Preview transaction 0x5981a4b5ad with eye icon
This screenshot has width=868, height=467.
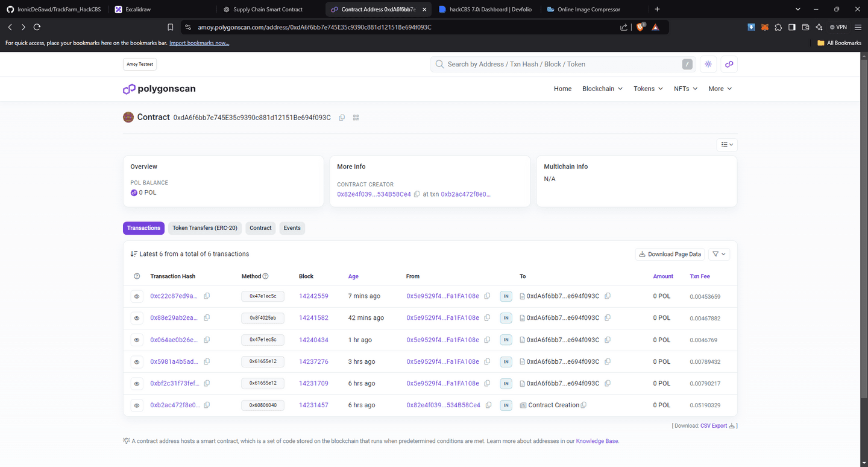[x=137, y=361]
